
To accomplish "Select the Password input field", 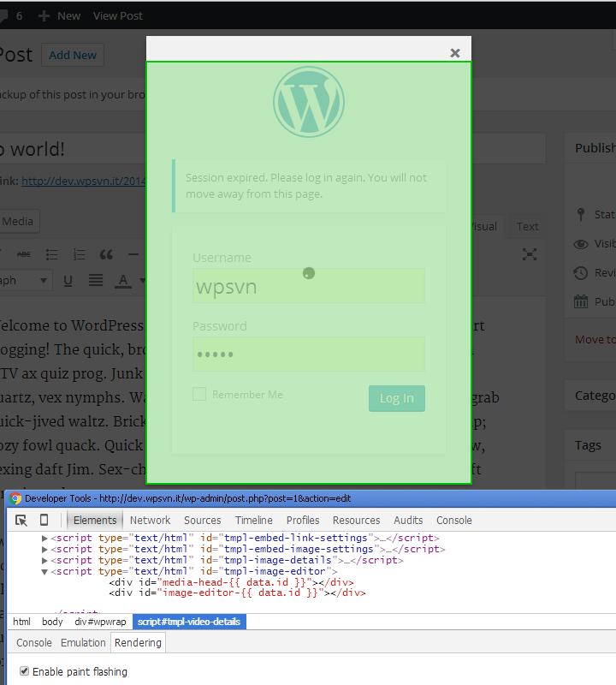I will (309, 354).
